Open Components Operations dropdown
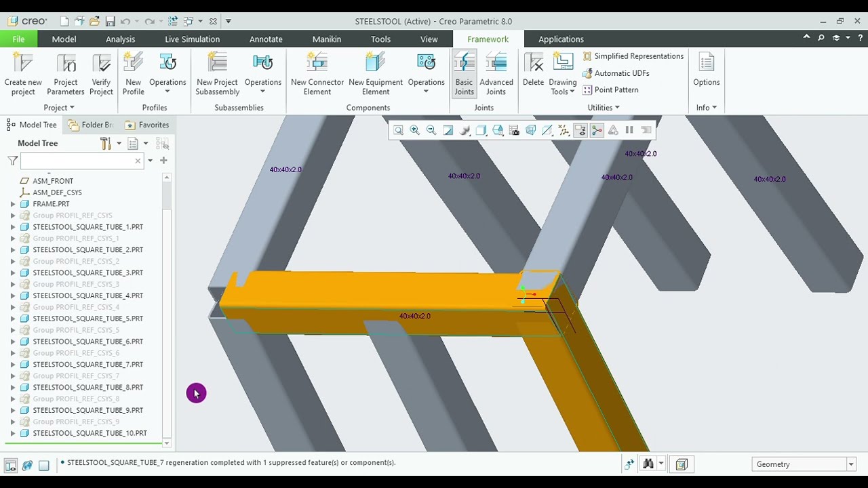868x488 pixels. pyautogui.click(x=426, y=75)
